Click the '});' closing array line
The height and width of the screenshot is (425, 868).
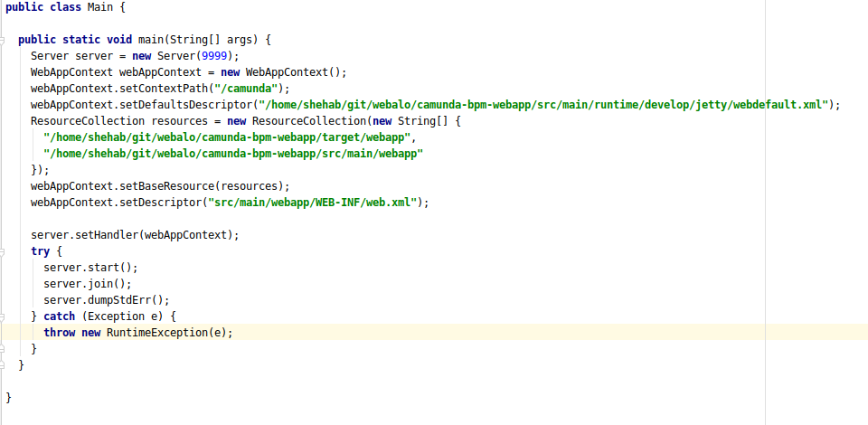40,170
